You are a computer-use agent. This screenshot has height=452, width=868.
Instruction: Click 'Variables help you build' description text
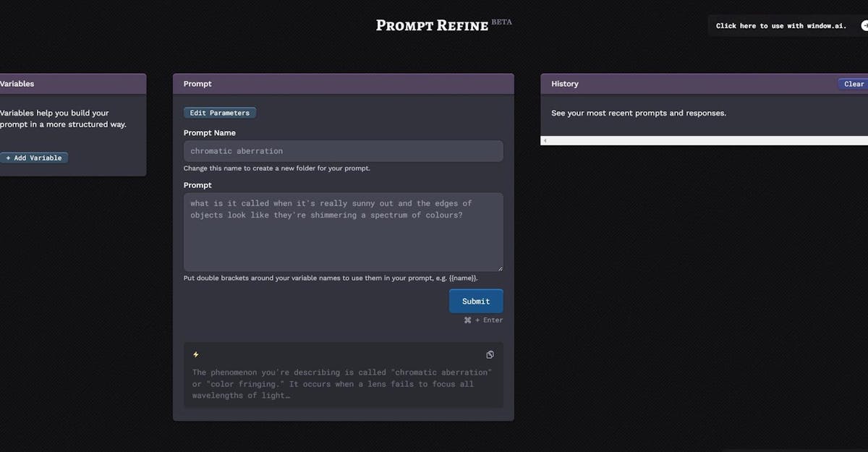pos(63,119)
